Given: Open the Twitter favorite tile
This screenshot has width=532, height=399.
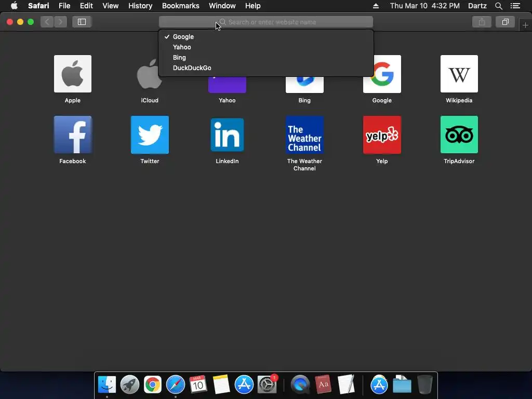Looking at the screenshot, I should [150, 135].
